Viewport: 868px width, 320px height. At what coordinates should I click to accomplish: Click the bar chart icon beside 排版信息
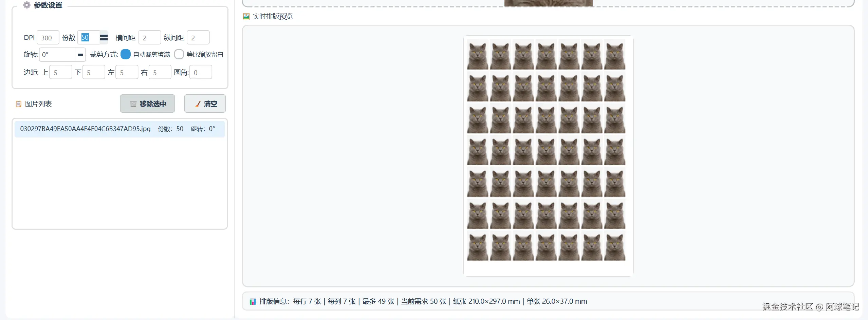point(253,301)
